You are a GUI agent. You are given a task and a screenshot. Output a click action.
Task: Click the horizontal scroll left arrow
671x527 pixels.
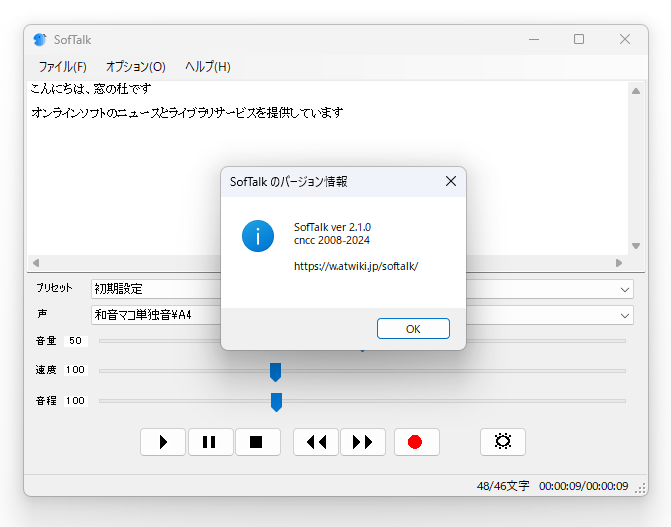point(36,263)
